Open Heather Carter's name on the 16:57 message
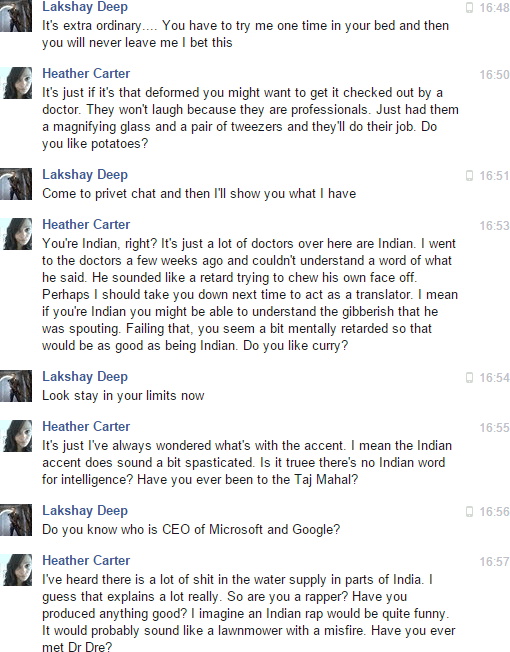Screen dimensions: 510x652 coord(86,561)
